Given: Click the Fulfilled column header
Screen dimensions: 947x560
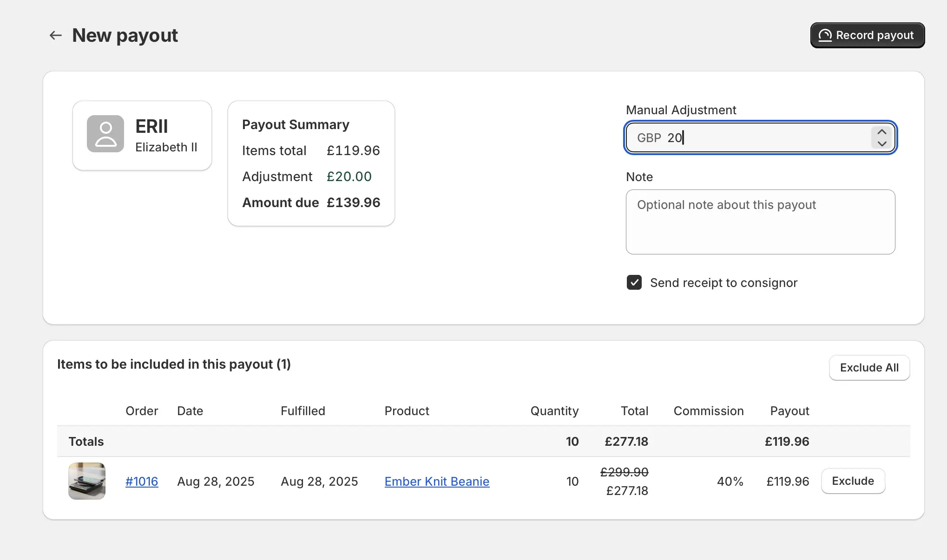Looking at the screenshot, I should coord(303,411).
